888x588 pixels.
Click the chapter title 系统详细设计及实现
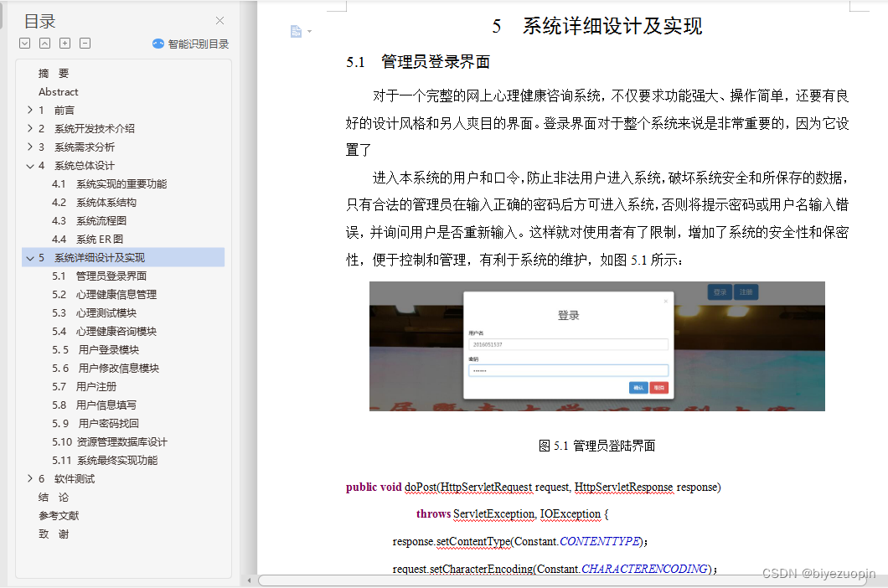tap(612, 26)
